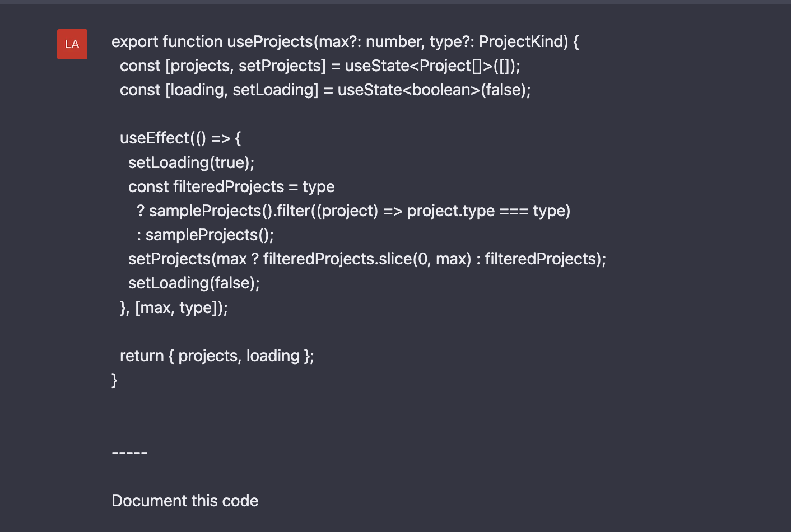
Task: Click the 'setLoading(false);' line
Action: pos(194,283)
